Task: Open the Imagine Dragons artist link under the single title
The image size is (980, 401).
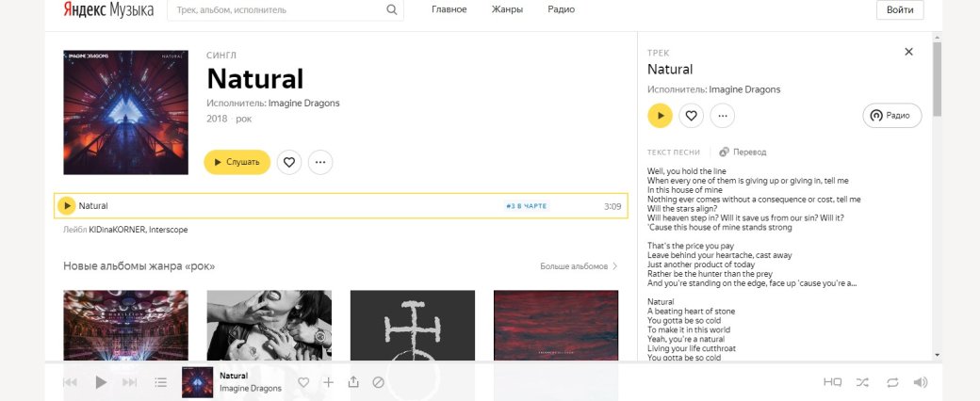Action: (303, 103)
